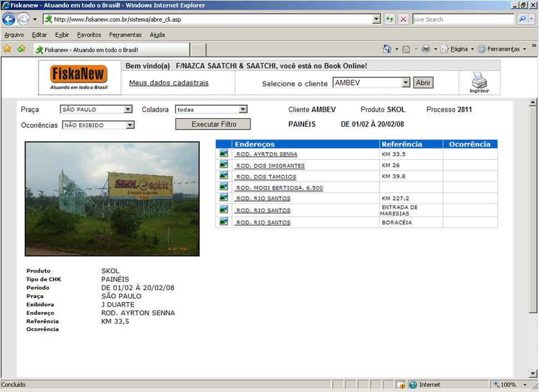Click the Internet zone globe icon
Screen dimensions: 539x392
(x=413, y=385)
